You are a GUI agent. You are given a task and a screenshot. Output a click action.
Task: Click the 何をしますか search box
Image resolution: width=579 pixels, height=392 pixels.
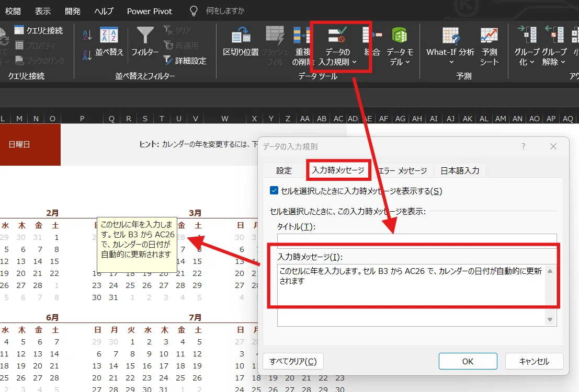[225, 11]
